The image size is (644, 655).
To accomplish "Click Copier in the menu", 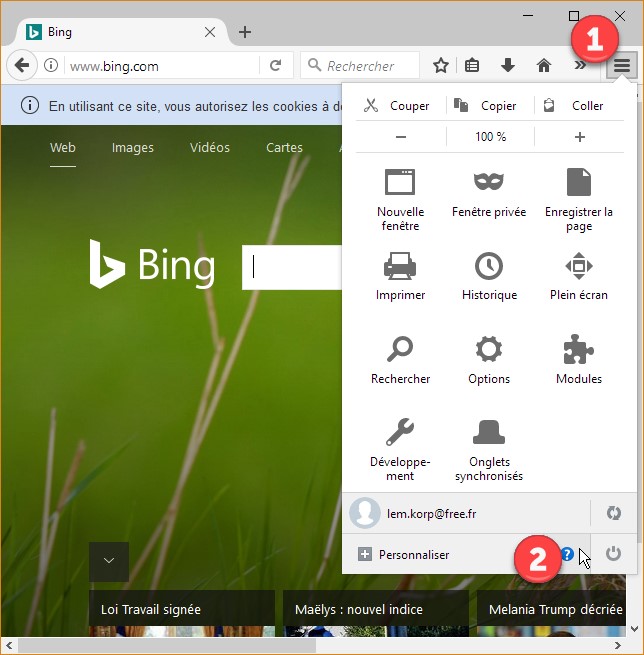I will (x=486, y=106).
